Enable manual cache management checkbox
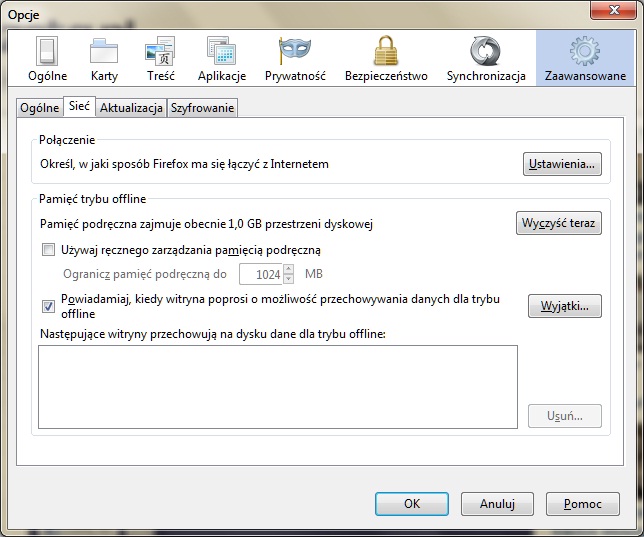This screenshot has width=644, height=537. [48, 249]
